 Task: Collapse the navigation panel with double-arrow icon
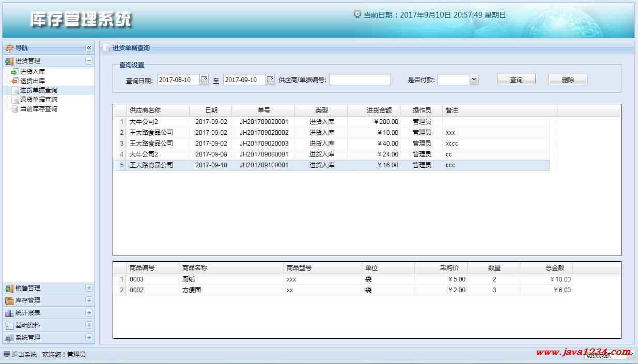pos(89,48)
